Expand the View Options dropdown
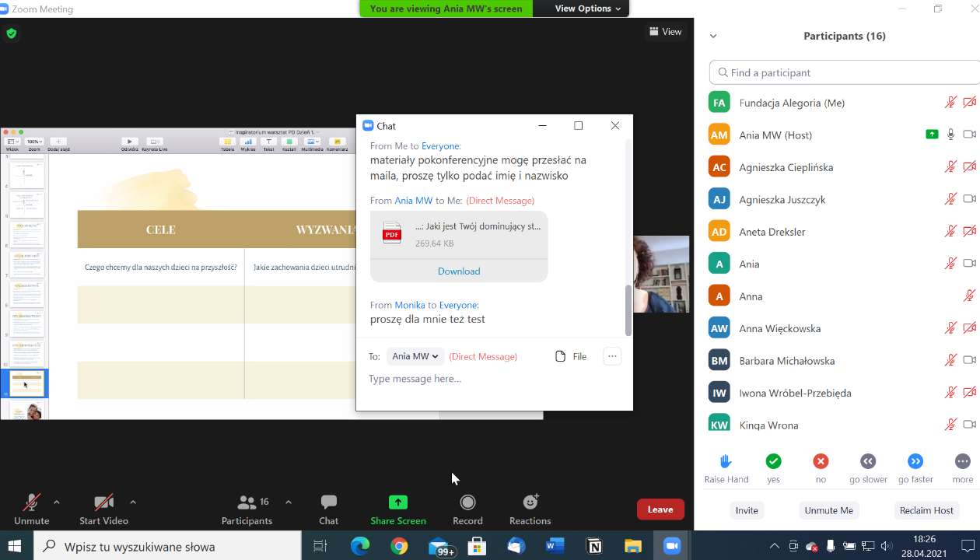This screenshot has height=560, width=980. [x=587, y=9]
